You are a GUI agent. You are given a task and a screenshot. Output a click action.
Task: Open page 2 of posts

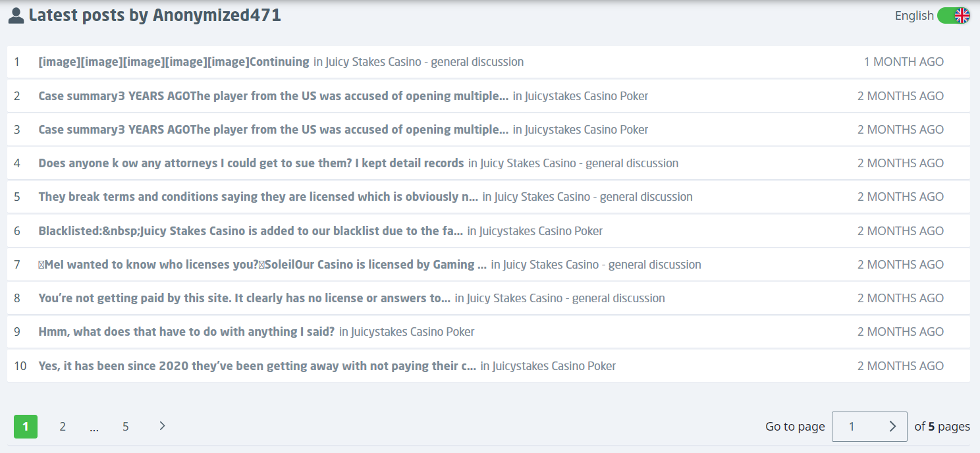63,427
